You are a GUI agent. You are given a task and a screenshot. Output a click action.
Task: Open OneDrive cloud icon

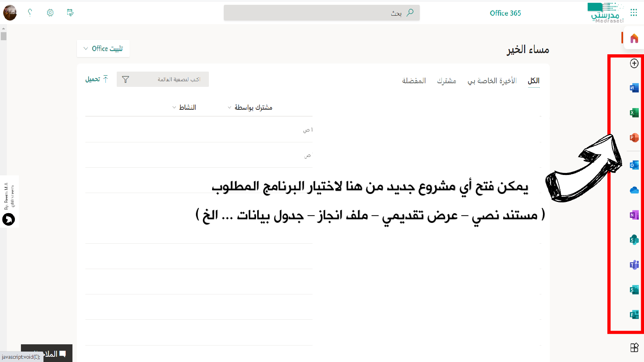click(634, 190)
